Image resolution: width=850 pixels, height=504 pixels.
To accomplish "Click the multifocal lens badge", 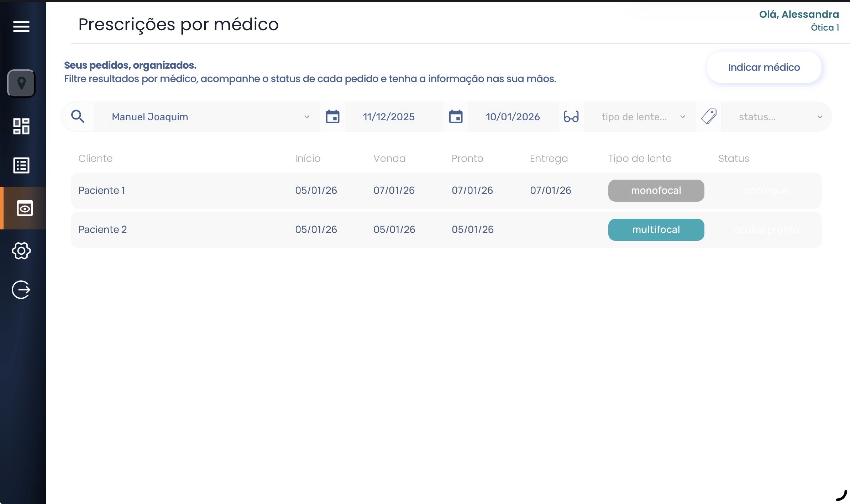I will click(x=656, y=230).
